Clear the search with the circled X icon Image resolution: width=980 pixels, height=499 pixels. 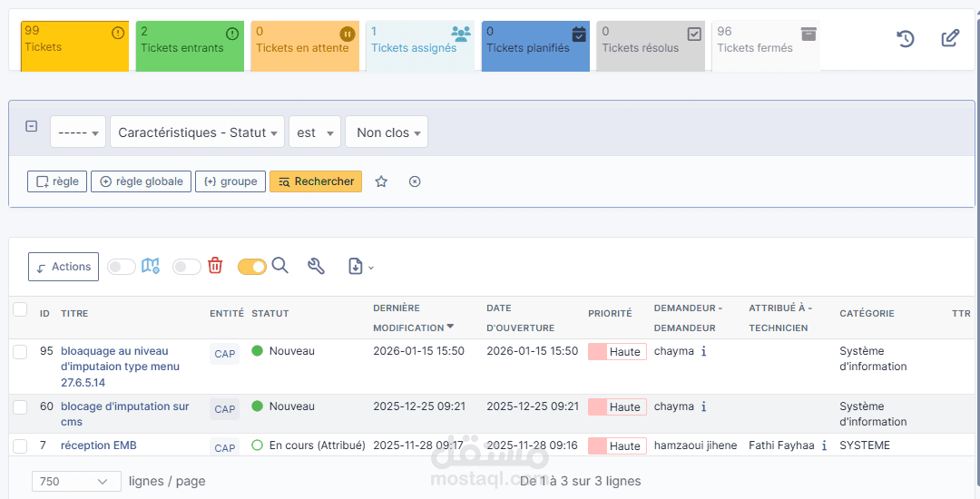415,181
